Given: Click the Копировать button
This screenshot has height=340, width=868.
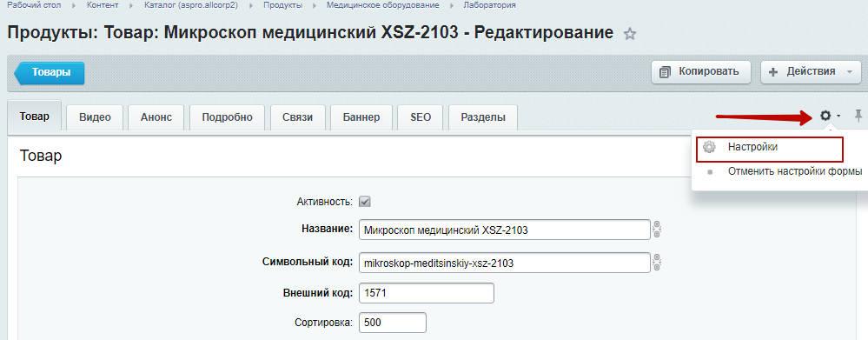Looking at the screenshot, I should 701,72.
